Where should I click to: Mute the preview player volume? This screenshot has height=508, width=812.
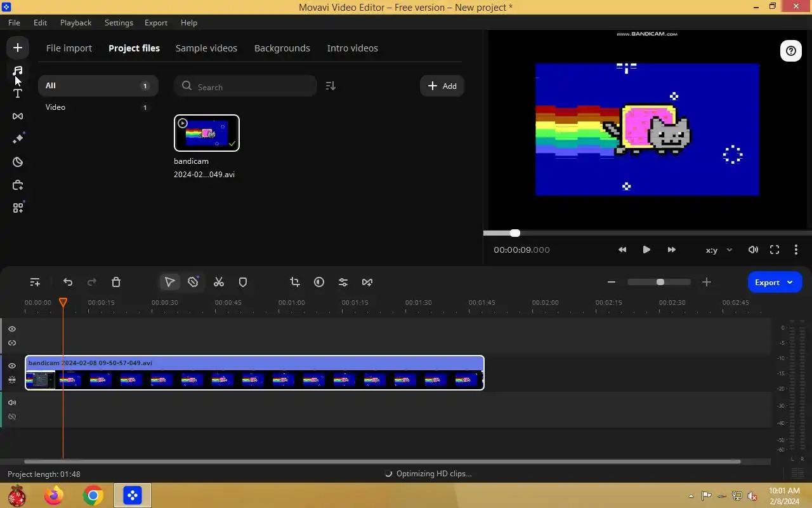click(x=753, y=250)
